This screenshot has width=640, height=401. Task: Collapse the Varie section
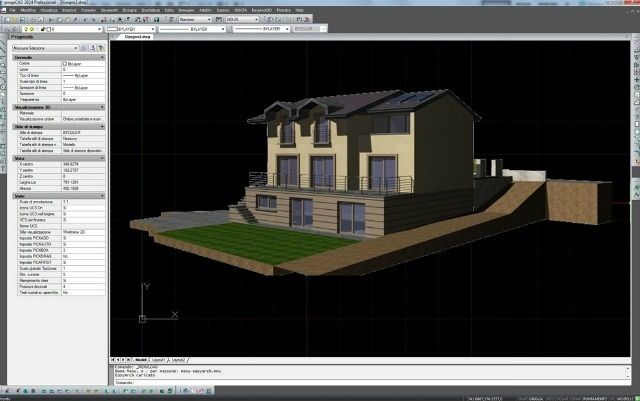coord(102,196)
